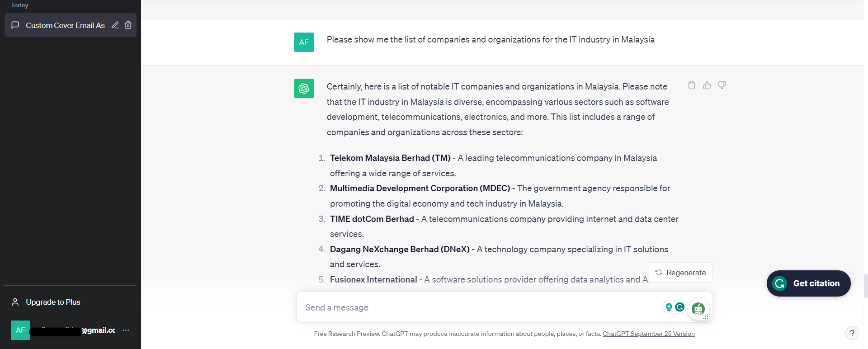Screen dimensions: 868x349
Task: Open the three-dots account menu
Action: pos(126,330)
